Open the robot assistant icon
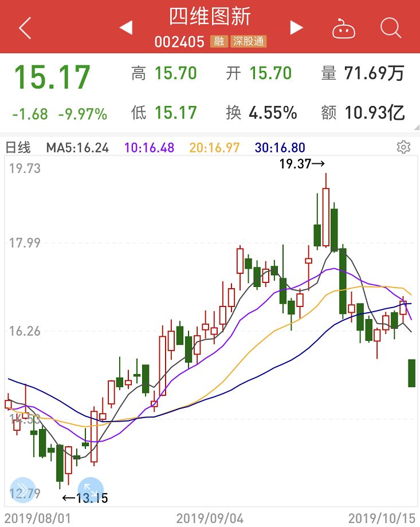The height and width of the screenshot is (527, 420). coord(344,29)
